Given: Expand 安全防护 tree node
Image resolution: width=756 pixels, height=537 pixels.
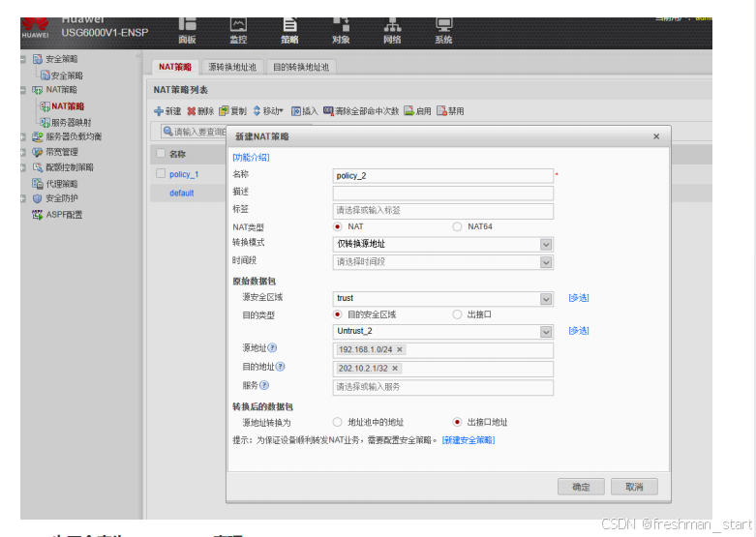Looking at the screenshot, I should tap(23, 198).
